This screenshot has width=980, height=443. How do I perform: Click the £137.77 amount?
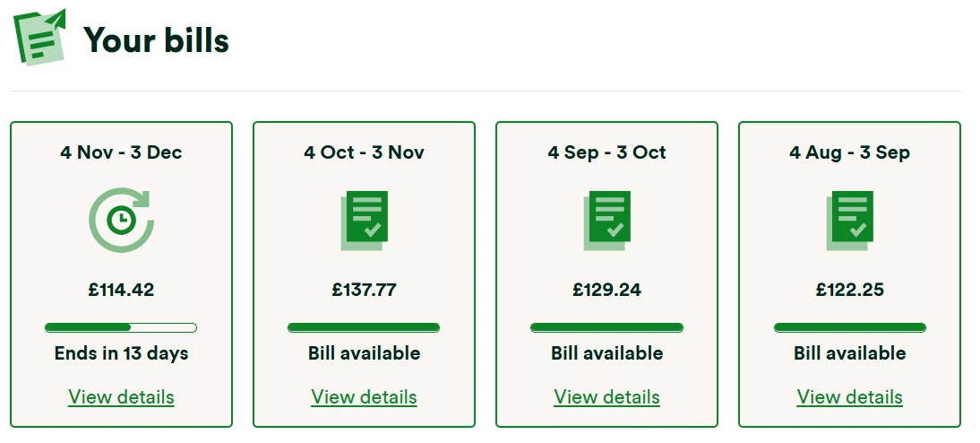364,290
